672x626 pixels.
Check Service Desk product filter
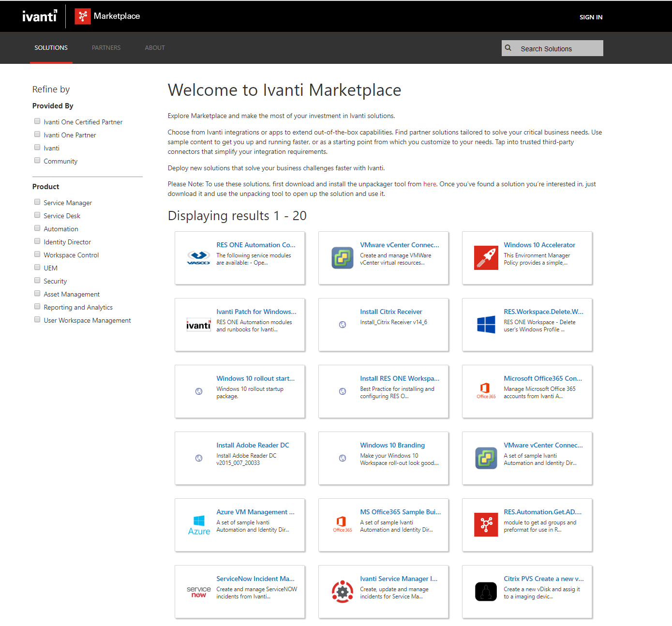coord(37,215)
